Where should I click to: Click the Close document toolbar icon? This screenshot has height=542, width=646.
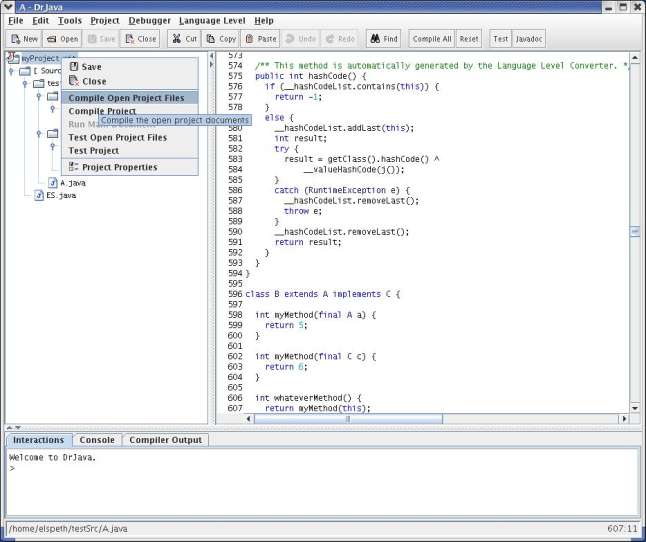(x=130, y=39)
